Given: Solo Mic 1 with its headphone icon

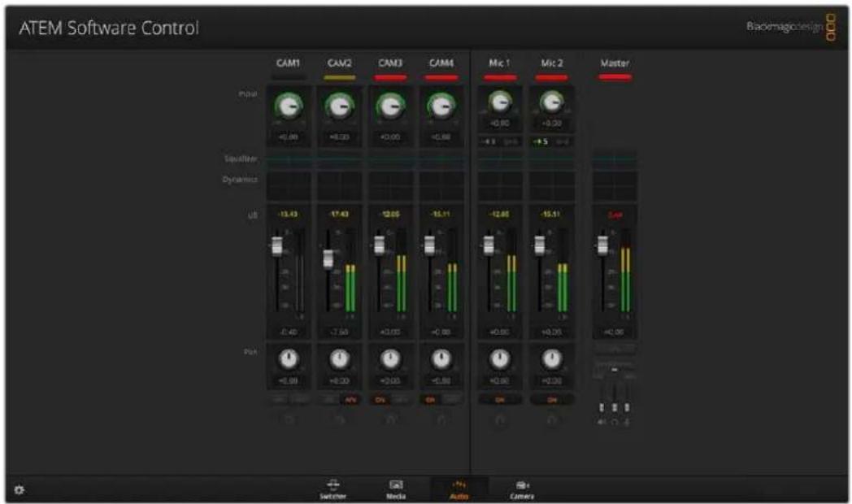Looking at the screenshot, I should point(500,419).
